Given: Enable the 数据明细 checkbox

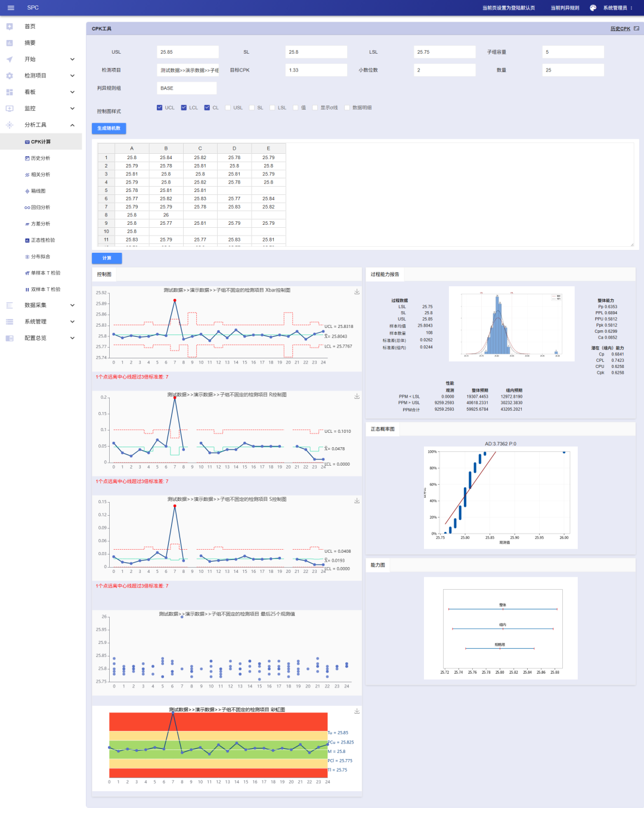Looking at the screenshot, I should 347,108.
